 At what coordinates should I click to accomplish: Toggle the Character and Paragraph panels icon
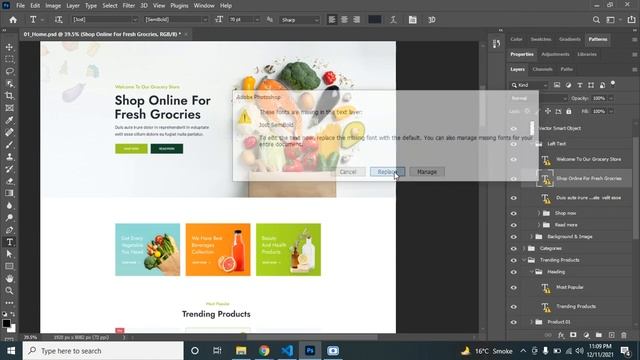click(x=413, y=20)
